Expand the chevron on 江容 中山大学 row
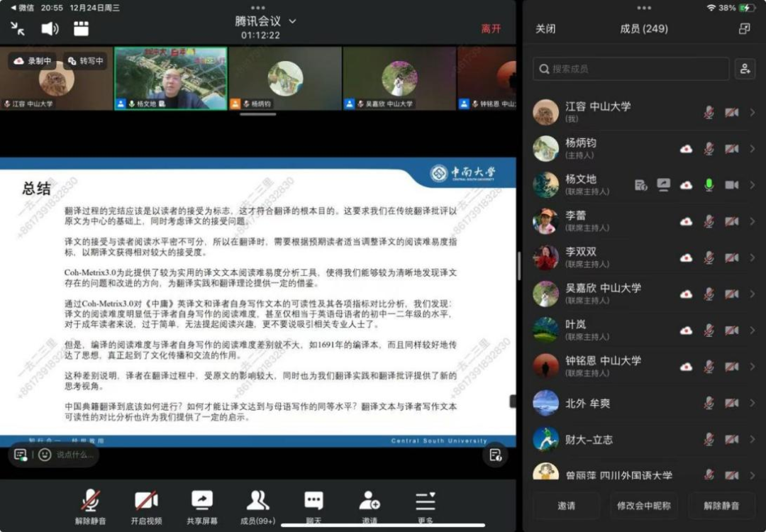Screen dimensions: 766x532 (x=753, y=111)
